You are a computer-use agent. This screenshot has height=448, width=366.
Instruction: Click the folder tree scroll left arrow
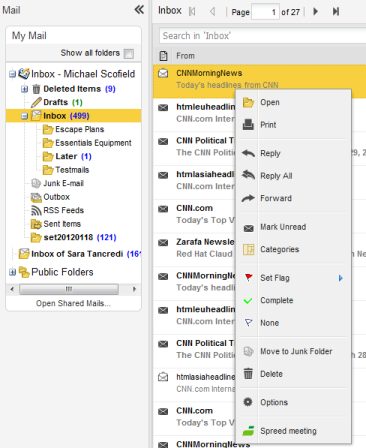coord(12,289)
